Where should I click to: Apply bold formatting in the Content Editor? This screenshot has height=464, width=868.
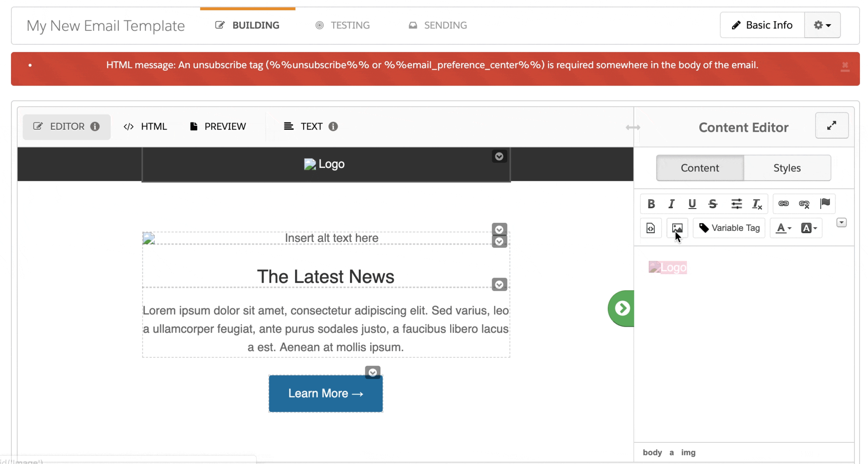pos(651,204)
